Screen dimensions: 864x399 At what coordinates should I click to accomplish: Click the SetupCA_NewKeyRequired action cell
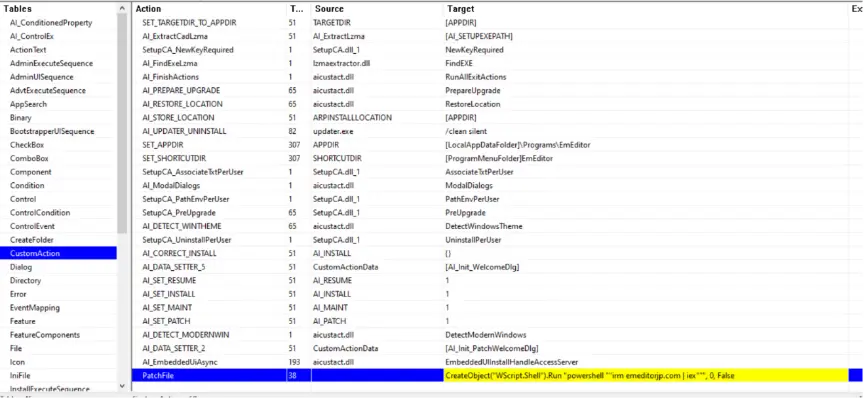click(188, 50)
